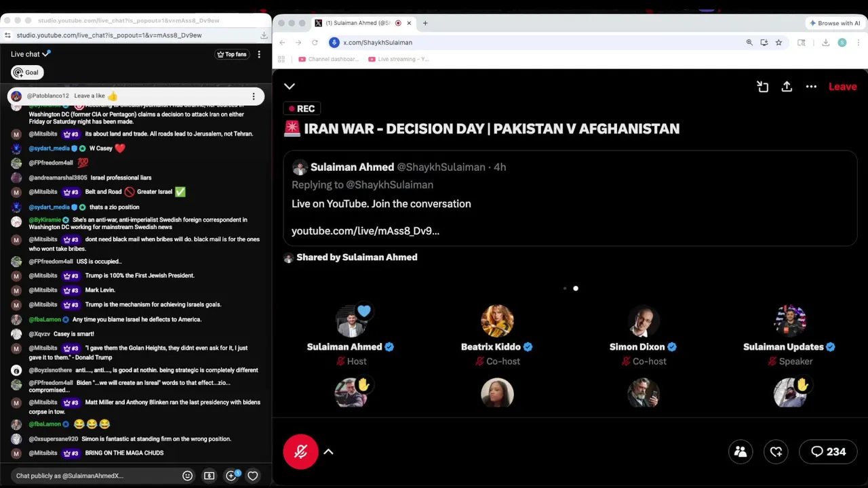Bookmark this page with star icon
The image size is (868, 488).
coord(778,43)
